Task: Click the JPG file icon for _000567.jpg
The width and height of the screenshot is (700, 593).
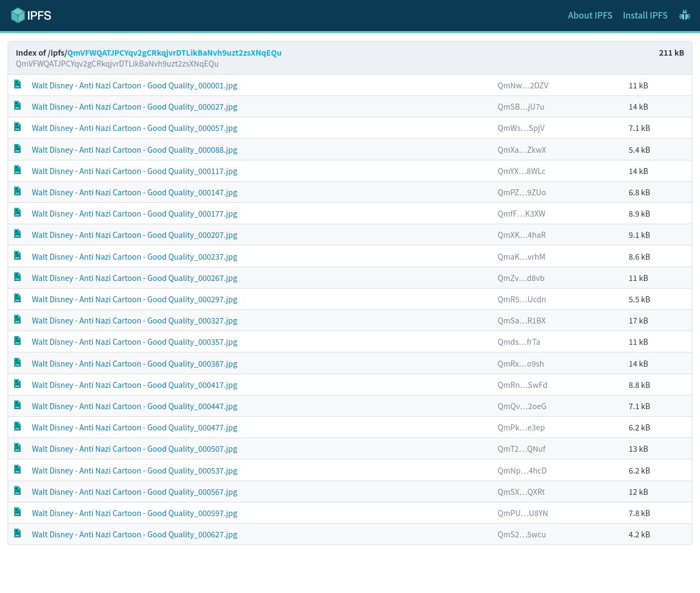Action: coord(17,491)
